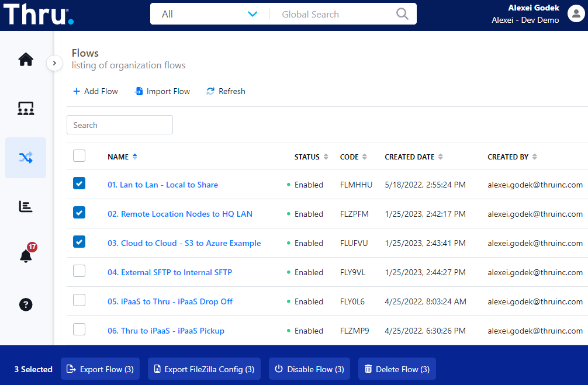Screen dimensions: 588x385
Task: Open the 03. Cloud to Cloud flow link
Action: click(184, 243)
